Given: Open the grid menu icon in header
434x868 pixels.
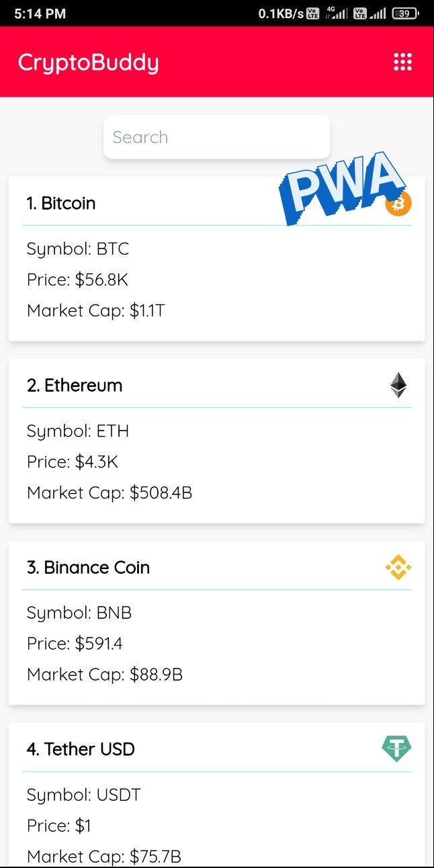Looking at the screenshot, I should pos(402,62).
